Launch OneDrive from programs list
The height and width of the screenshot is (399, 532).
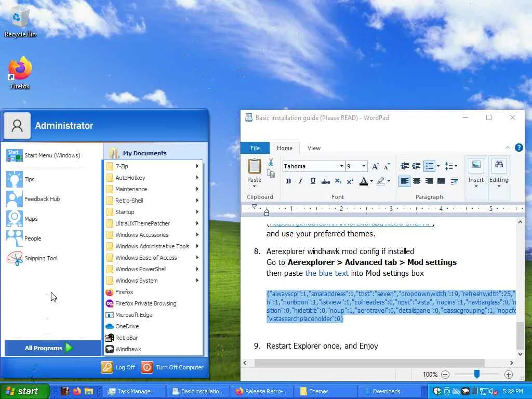(153, 326)
